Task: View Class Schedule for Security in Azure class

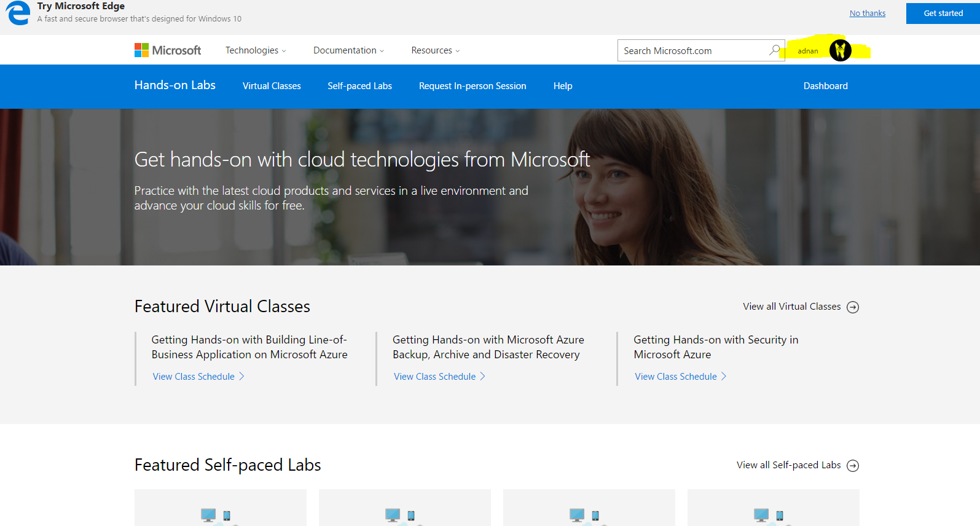Action: pos(676,377)
